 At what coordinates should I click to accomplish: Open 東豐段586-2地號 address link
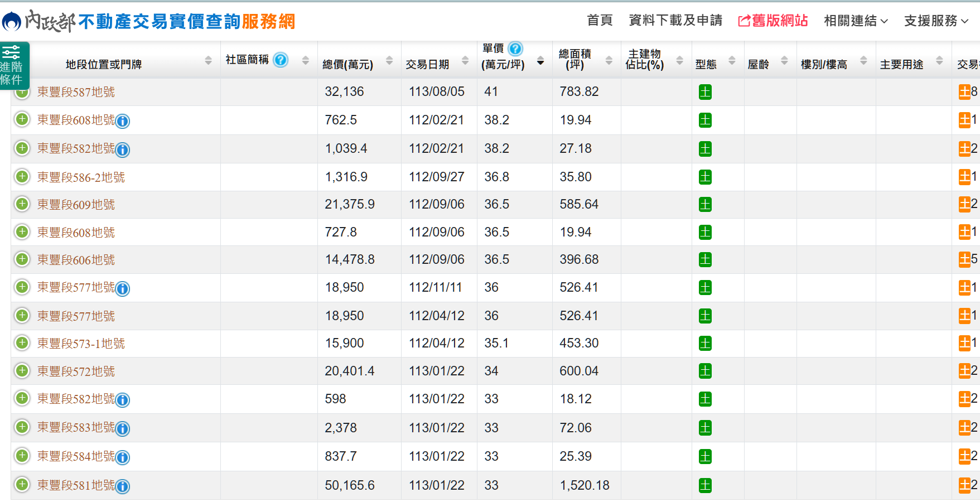(81, 177)
